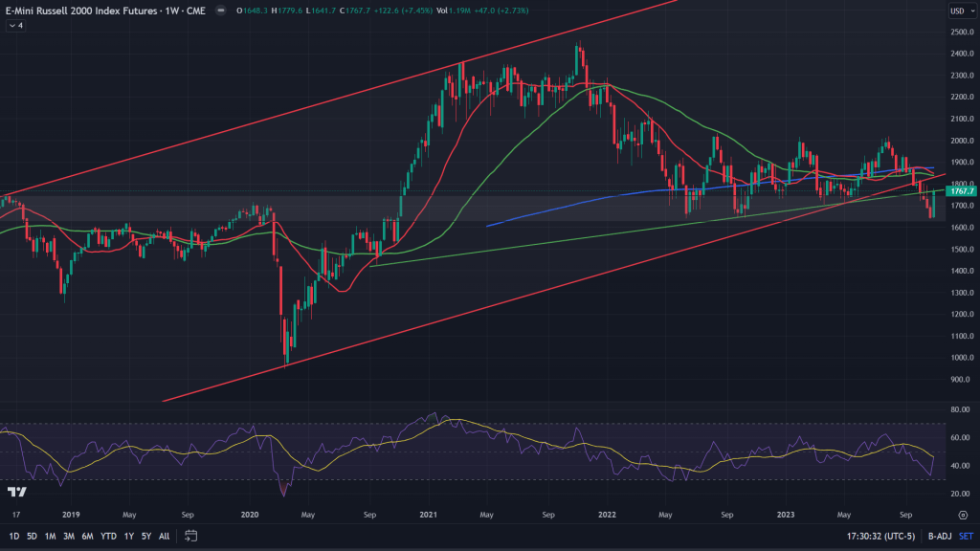Set chart range to 5Y
980x551 pixels.
pyautogui.click(x=145, y=536)
